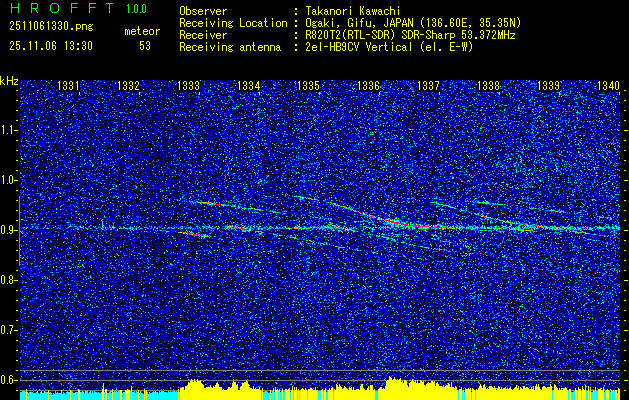Click the HROFFT 1.0.0 title text
Screen dimensions: 629x400
click(79, 8)
